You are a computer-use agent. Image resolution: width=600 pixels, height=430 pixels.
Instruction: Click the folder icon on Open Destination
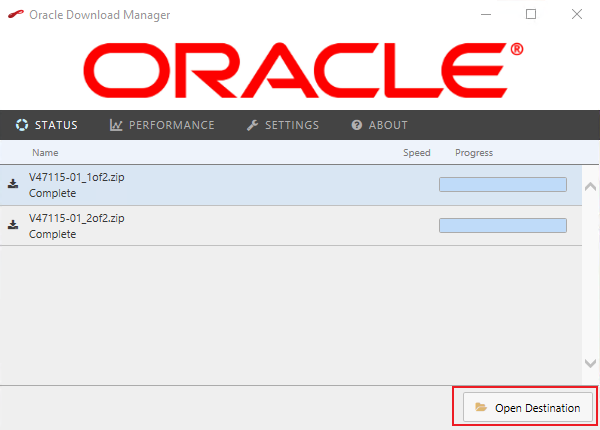point(481,407)
